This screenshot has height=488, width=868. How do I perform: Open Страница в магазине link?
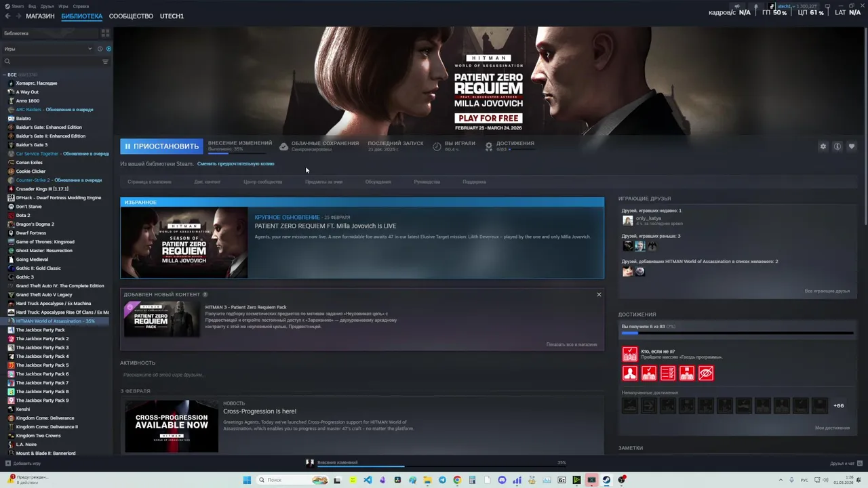tap(149, 182)
